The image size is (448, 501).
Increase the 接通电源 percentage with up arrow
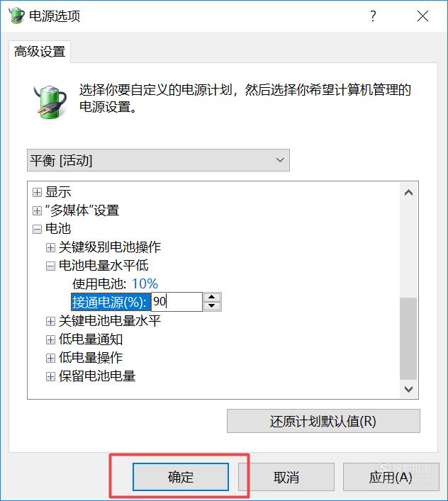coord(211,297)
